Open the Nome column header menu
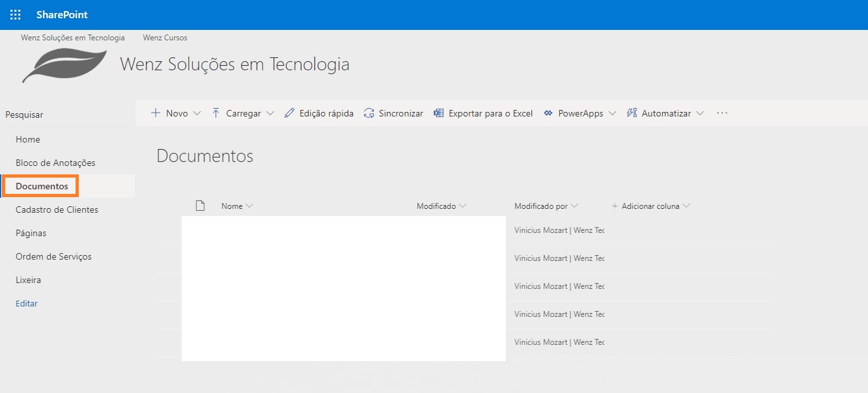Image resolution: width=868 pixels, height=393 pixels. tap(237, 206)
